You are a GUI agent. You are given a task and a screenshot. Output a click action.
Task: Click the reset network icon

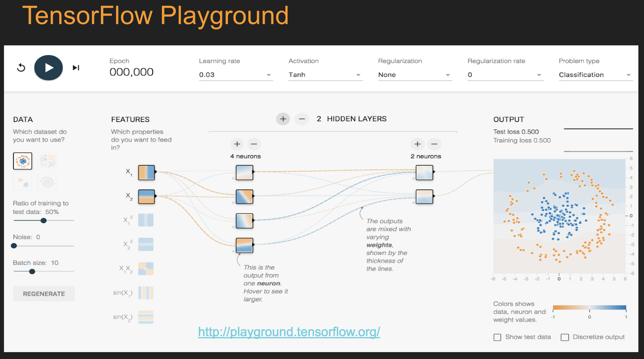pos(21,68)
